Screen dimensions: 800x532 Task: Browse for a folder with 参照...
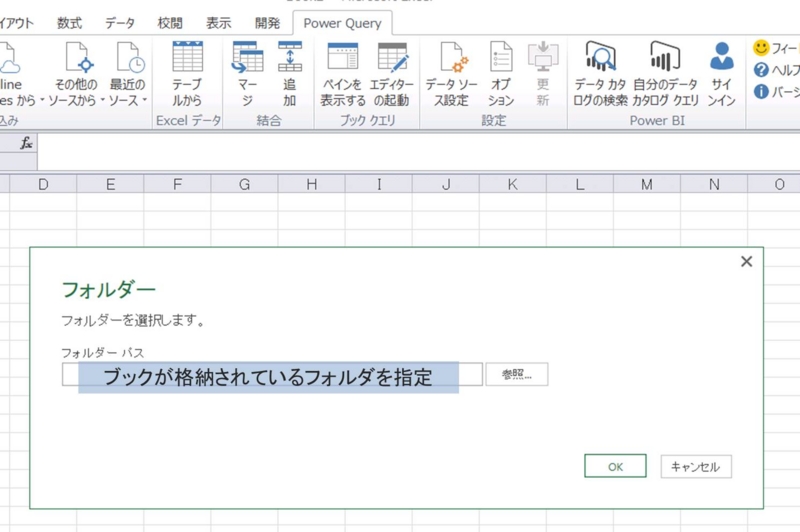[517, 374]
